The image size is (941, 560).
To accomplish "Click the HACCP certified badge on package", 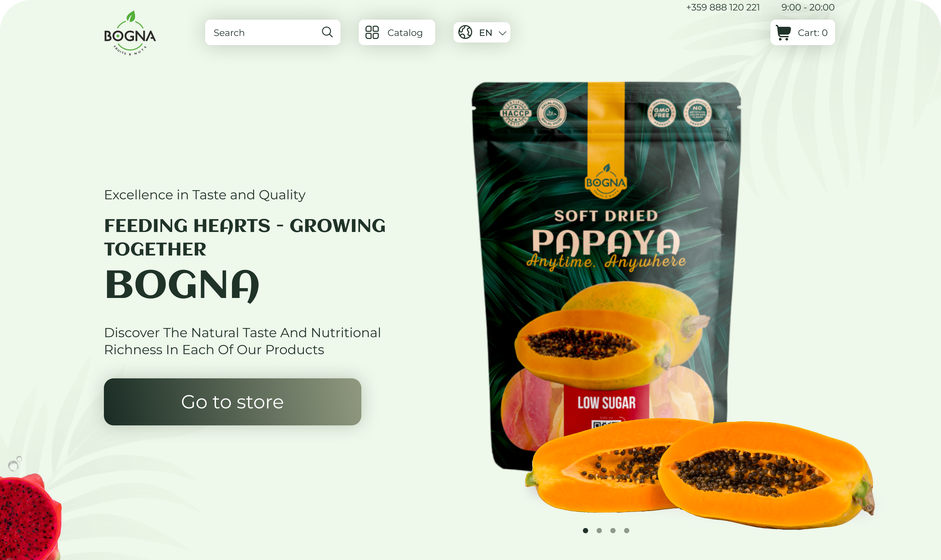I will (515, 113).
